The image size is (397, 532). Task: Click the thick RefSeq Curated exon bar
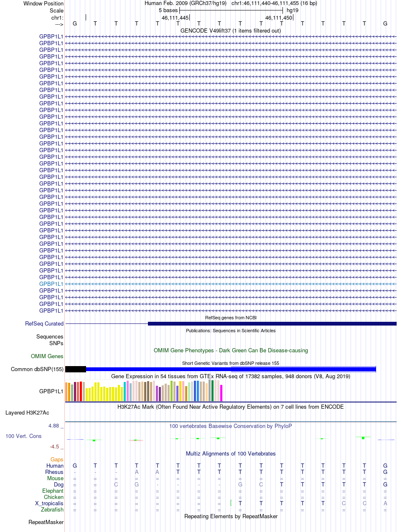[272, 323]
